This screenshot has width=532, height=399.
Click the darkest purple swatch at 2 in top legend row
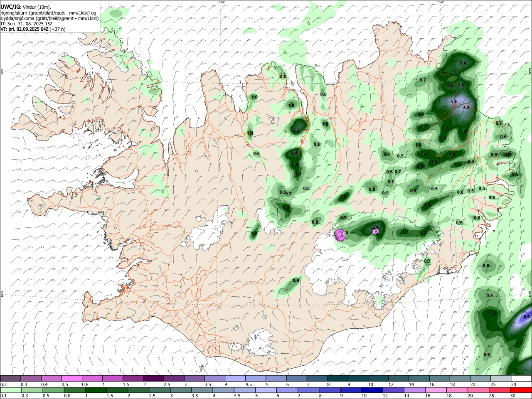153,379
